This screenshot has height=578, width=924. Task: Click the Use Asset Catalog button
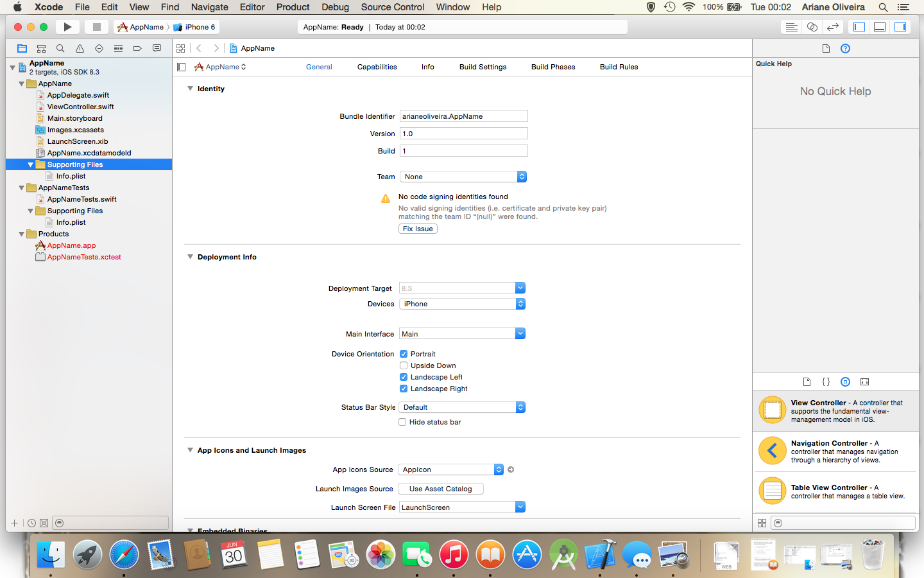[x=440, y=489]
